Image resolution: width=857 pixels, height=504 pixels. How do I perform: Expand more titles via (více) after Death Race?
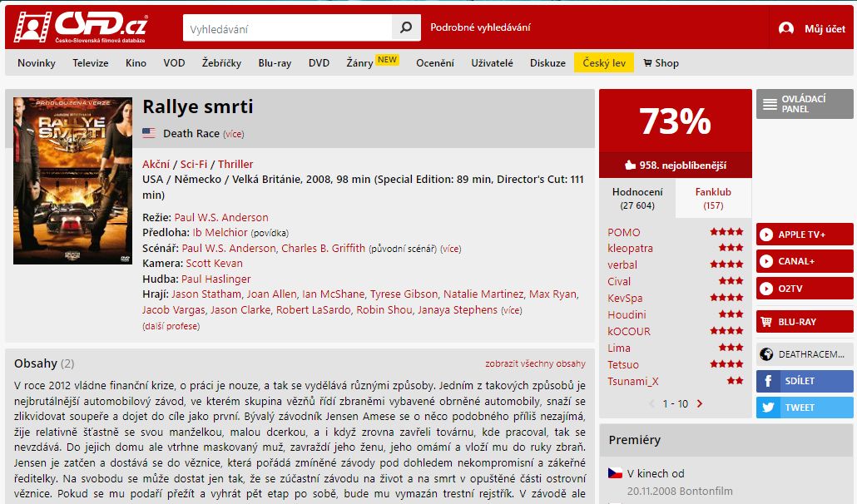point(233,134)
